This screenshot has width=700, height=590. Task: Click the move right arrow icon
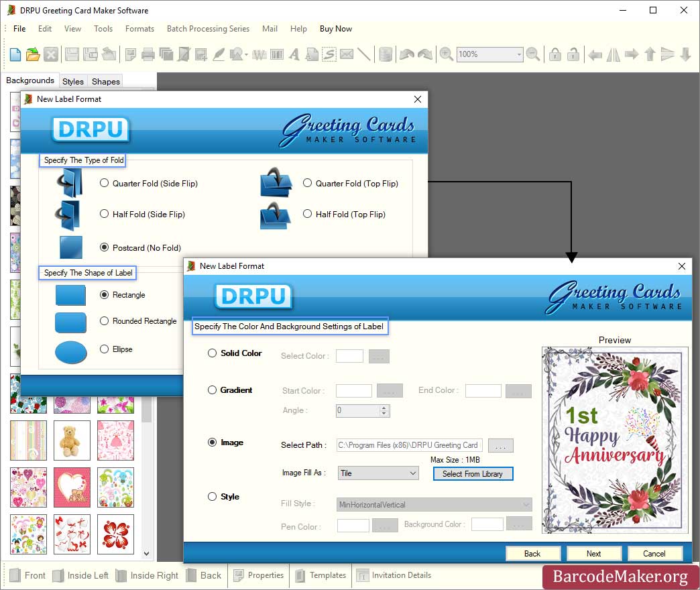[x=631, y=54]
